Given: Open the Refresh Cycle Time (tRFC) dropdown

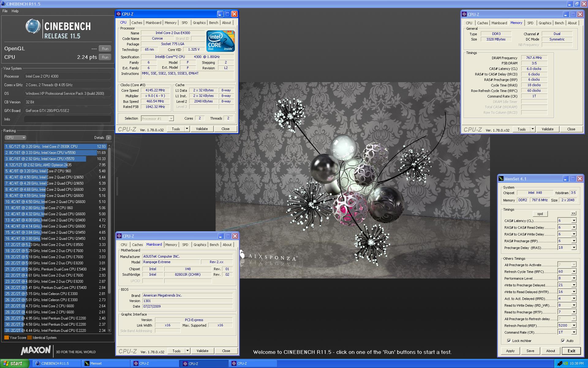Looking at the screenshot, I should tap(574, 271).
